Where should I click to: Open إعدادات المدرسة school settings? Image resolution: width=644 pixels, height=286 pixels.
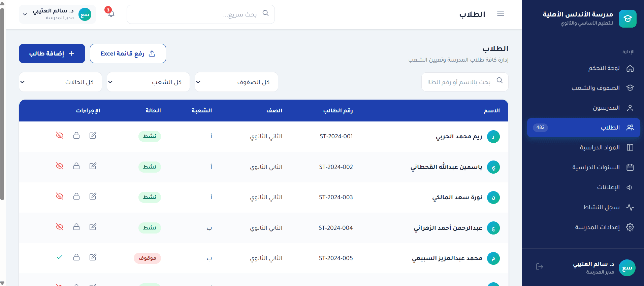(x=583, y=227)
